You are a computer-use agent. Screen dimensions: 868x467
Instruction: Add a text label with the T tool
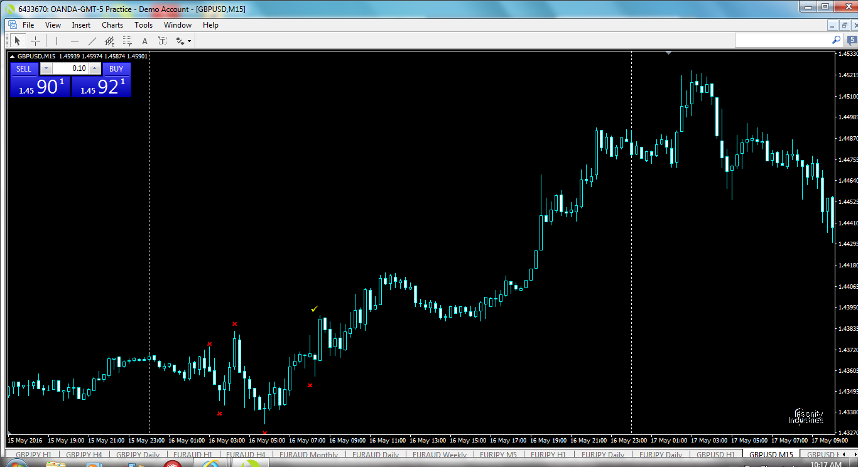(x=162, y=41)
